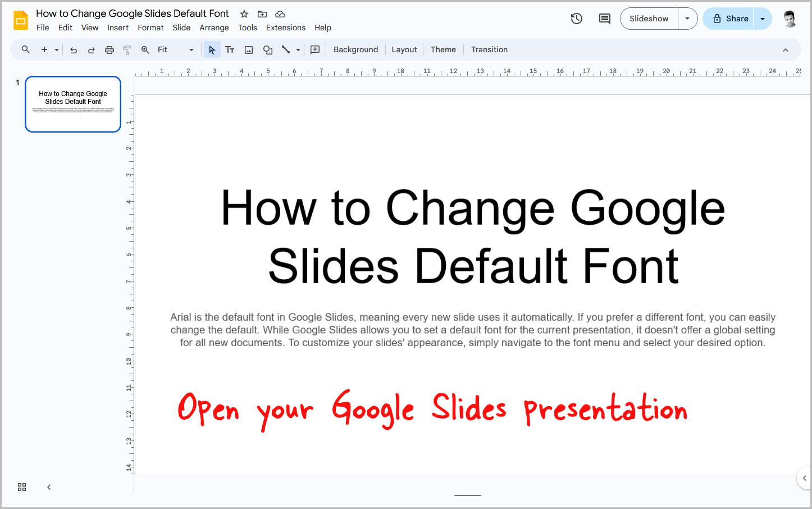Open the Fit zoom level dropdown
The width and height of the screenshot is (812, 509).
click(175, 50)
